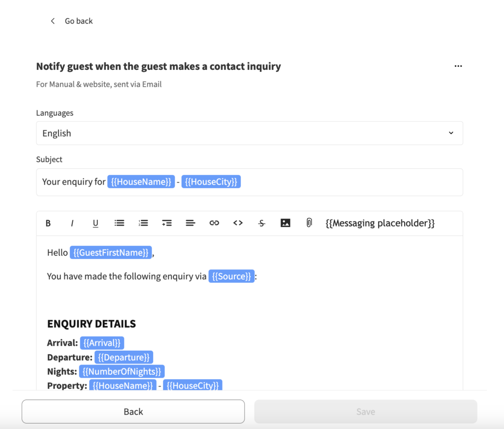Go back using the top link
This screenshot has height=429, width=504.
tap(72, 21)
